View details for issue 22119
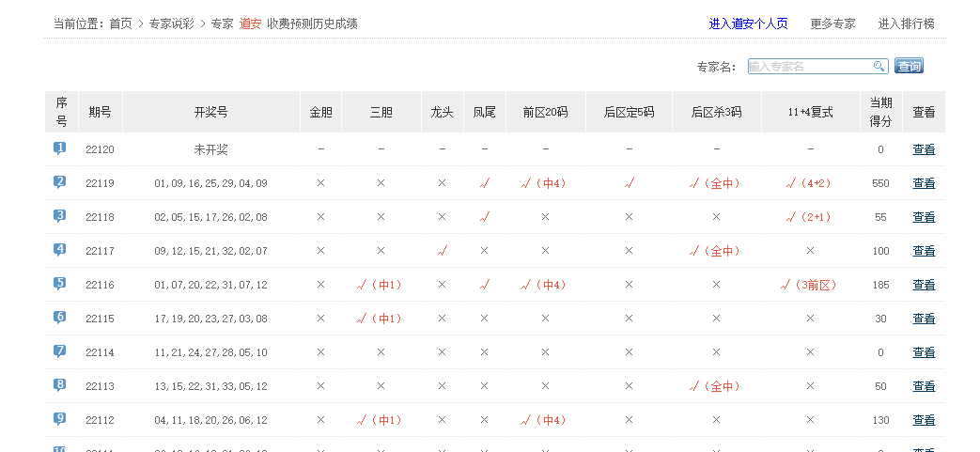The width and height of the screenshot is (980, 452). coord(924,183)
